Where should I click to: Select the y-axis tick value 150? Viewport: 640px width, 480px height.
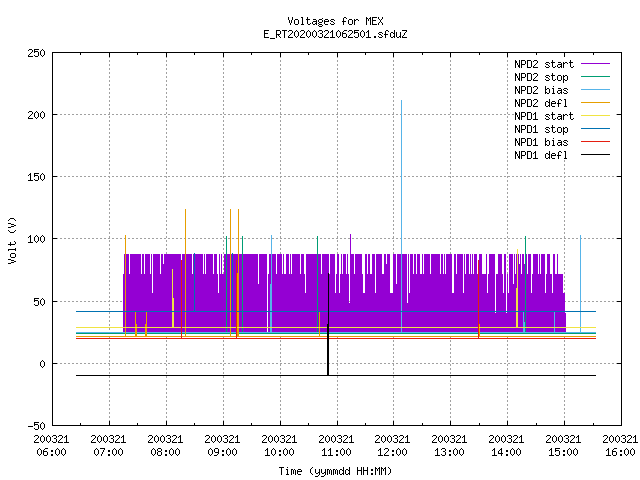click(x=36, y=178)
